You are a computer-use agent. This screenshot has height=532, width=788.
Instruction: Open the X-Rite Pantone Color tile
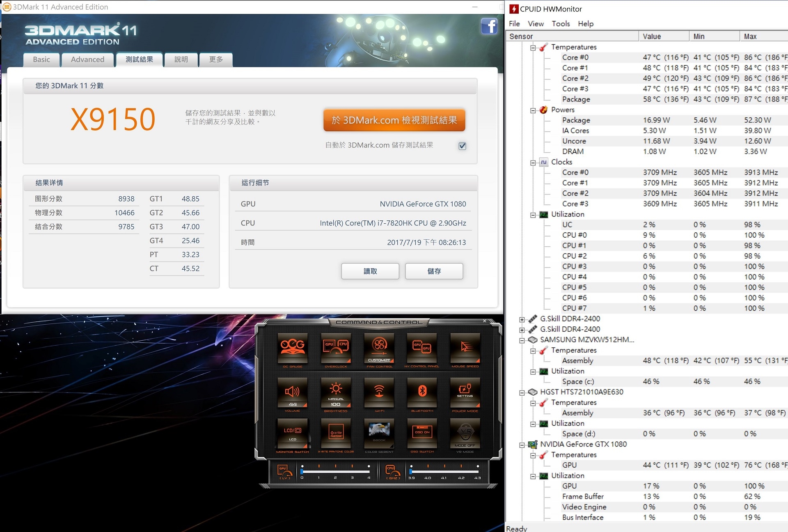336,434
